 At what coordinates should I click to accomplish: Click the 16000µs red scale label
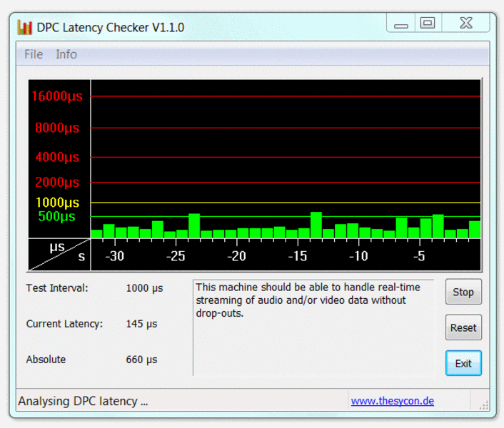(56, 96)
